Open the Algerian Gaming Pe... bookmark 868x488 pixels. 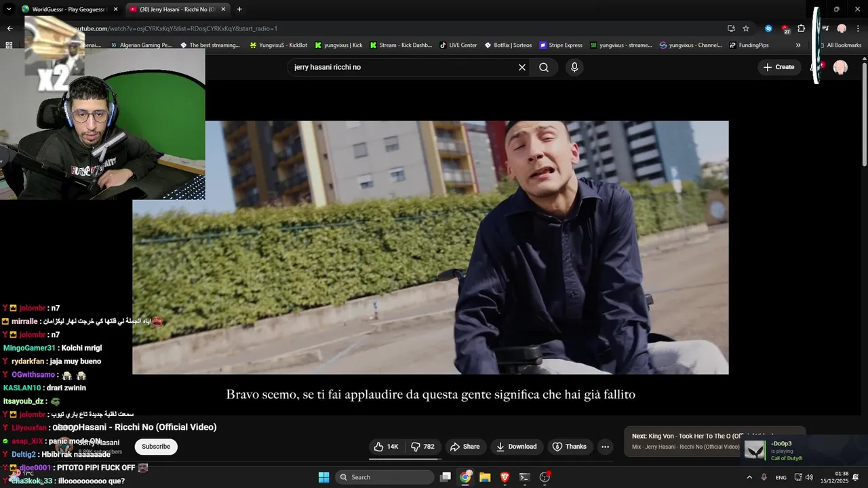click(141, 45)
